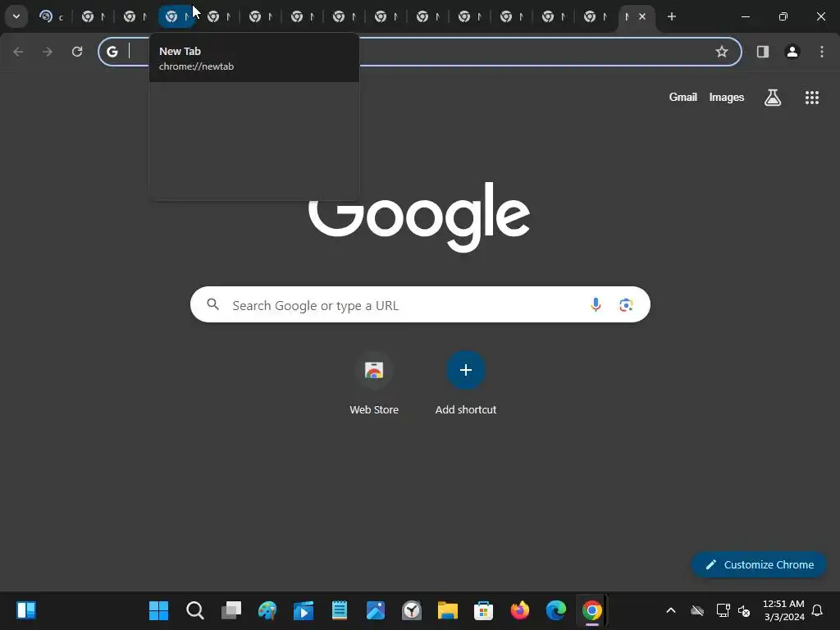Open the Chrome three-dot menu
840x630 pixels.
pos(822,52)
